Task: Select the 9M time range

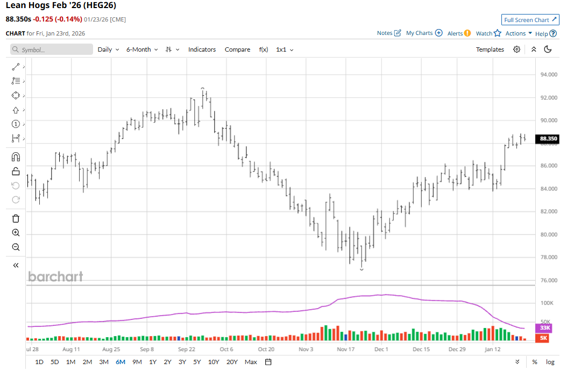Action: 137,362
